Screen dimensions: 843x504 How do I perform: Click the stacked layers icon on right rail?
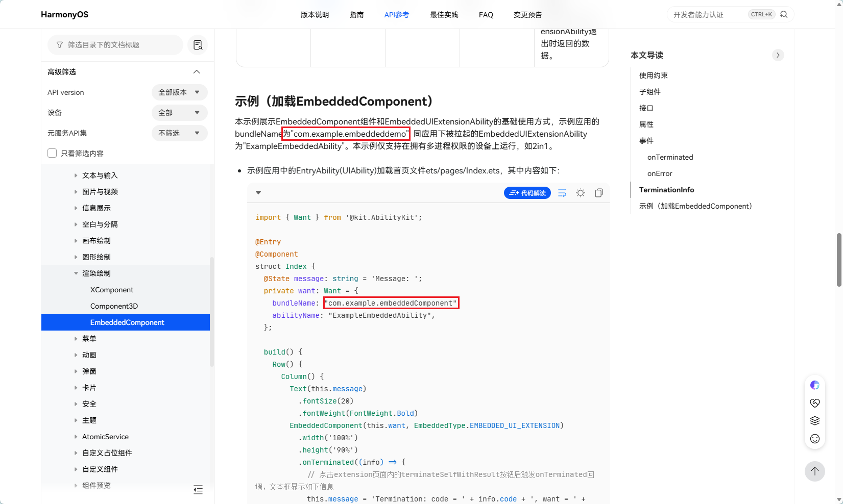(x=815, y=421)
